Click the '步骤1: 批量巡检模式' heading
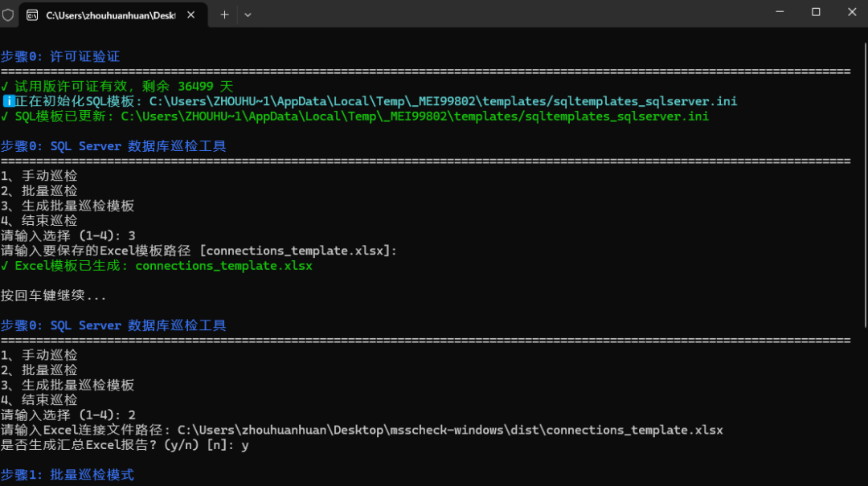Screen dimensions: 868x486 (x=68, y=475)
